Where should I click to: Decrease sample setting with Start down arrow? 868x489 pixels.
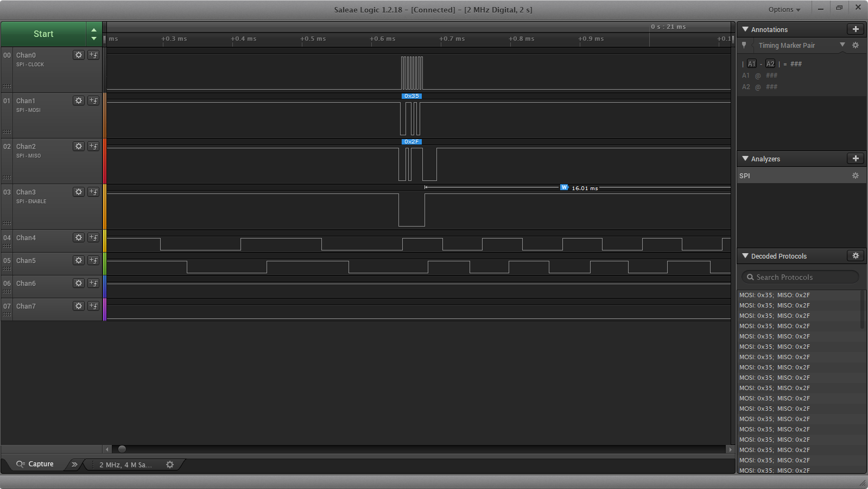pyautogui.click(x=94, y=39)
